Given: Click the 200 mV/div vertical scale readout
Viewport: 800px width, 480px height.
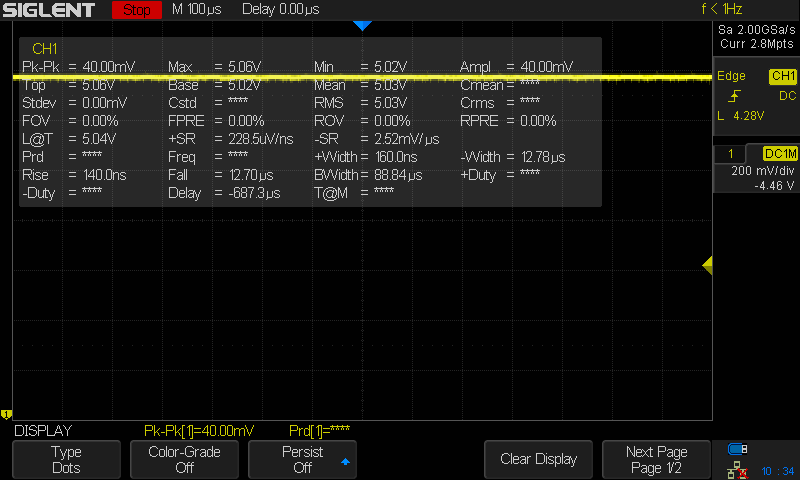Looking at the screenshot, I should pyautogui.click(x=756, y=171).
